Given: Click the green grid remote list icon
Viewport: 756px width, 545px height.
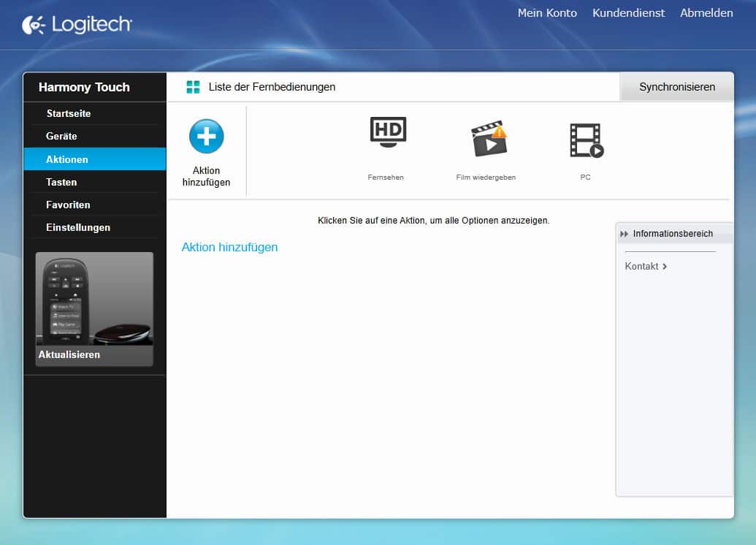Looking at the screenshot, I should pos(193,87).
